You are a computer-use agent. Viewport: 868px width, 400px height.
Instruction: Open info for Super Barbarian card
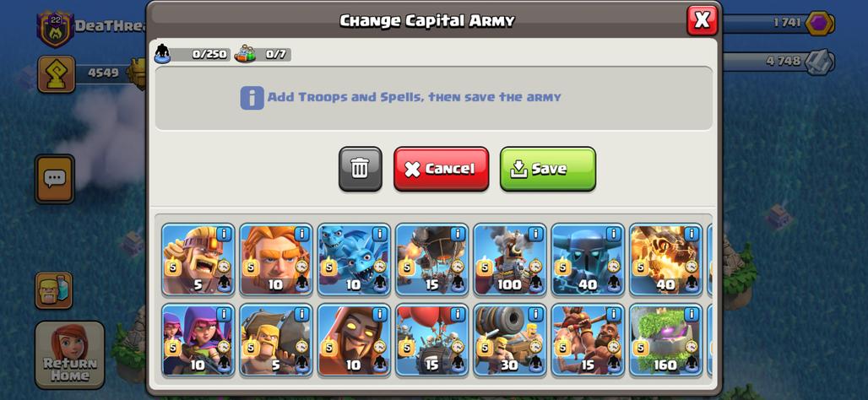click(x=224, y=234)
